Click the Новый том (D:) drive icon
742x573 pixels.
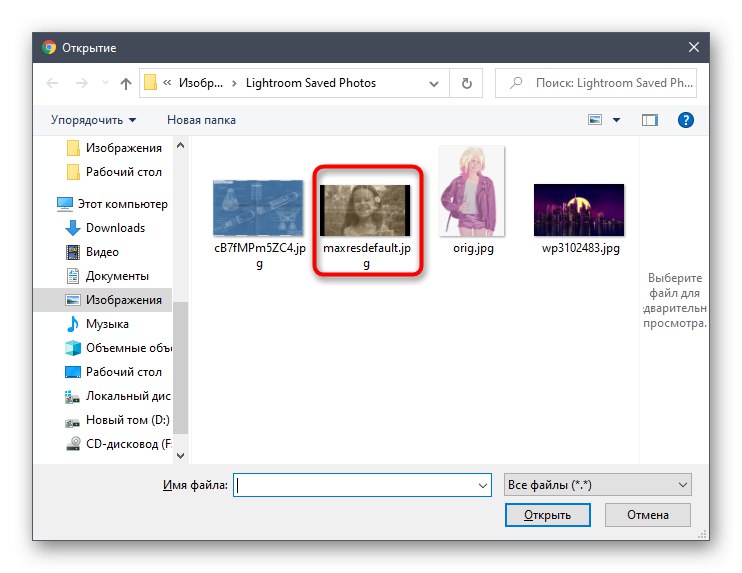[x=72, y=422]
